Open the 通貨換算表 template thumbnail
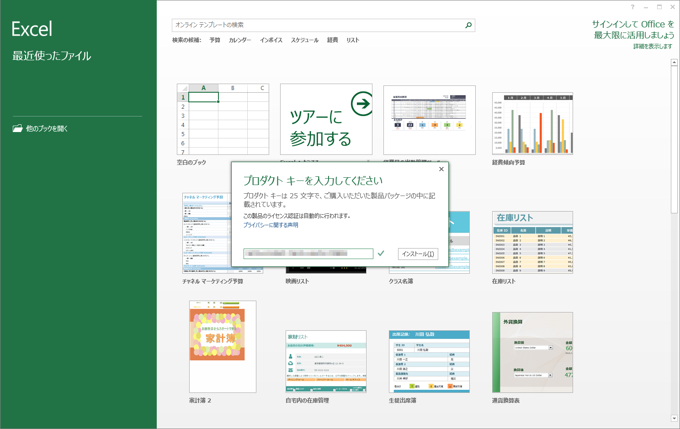 tap(533, 352)
